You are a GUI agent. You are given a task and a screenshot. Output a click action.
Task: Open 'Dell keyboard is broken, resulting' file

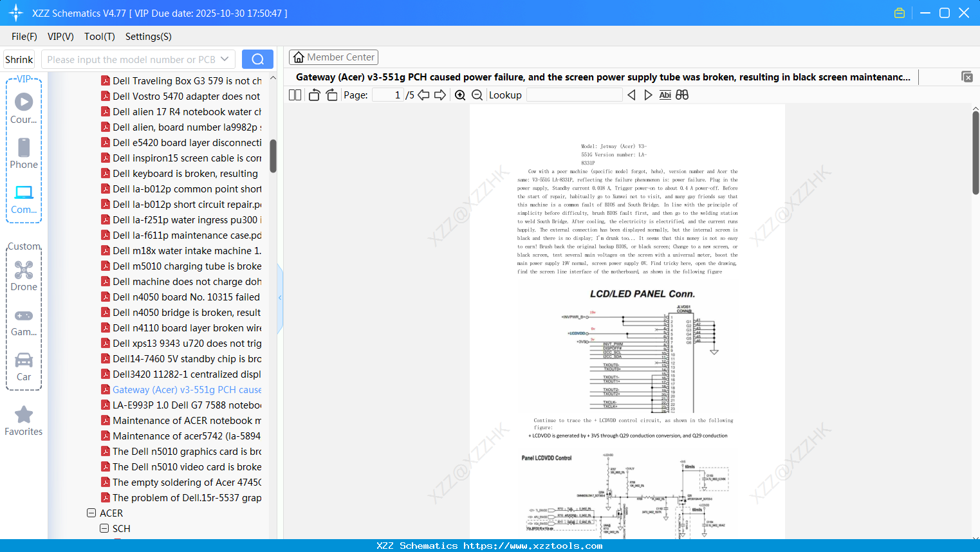pos(185,173)
